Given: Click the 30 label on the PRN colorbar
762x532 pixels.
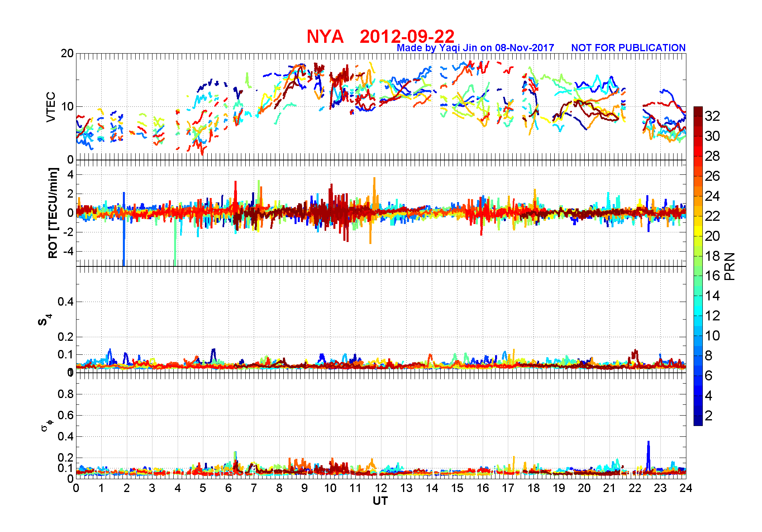Looking at the screenshot, I should pos(712,136).
